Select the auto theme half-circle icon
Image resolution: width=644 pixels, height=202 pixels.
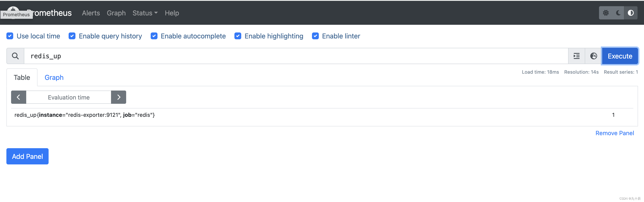tap(631, 13)
